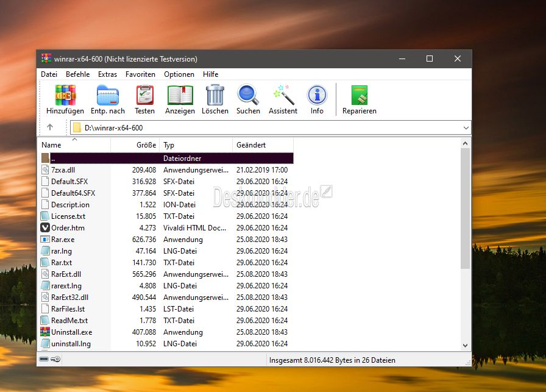Click Insgesamt 8.016.442 Bytes status text
Screen dimensions: 546x392
pos(332,360)
